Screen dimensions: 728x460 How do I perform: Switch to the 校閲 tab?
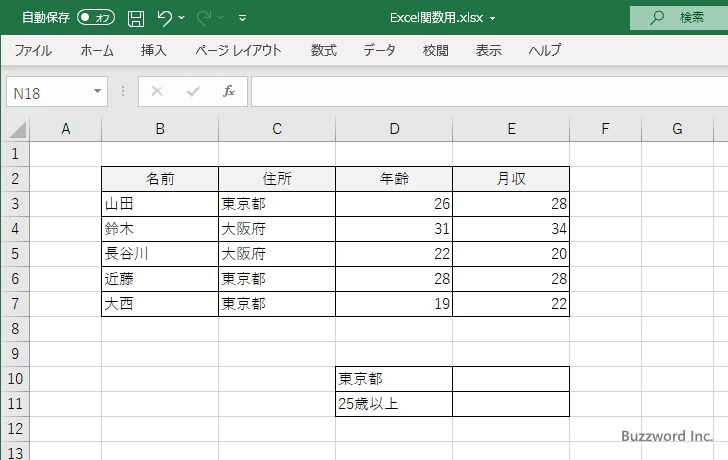point(436,50)
